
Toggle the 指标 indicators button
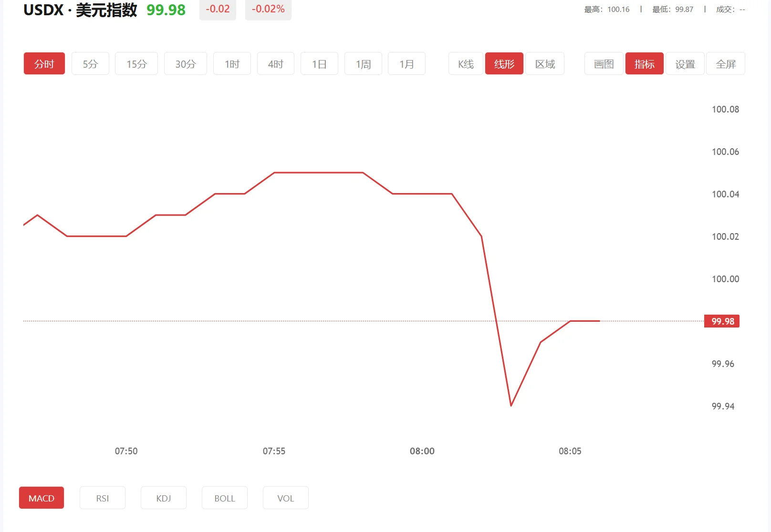[x=645, y=64]
